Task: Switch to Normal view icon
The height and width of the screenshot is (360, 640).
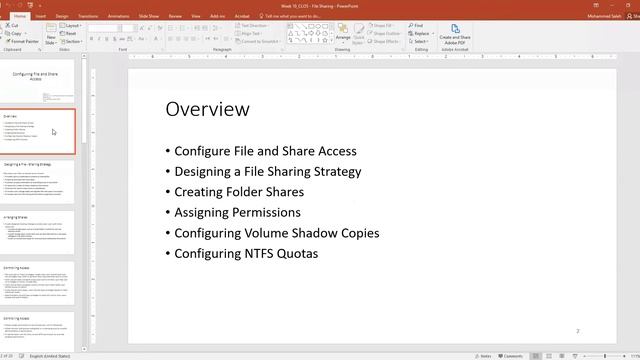Action: point(536,356)
